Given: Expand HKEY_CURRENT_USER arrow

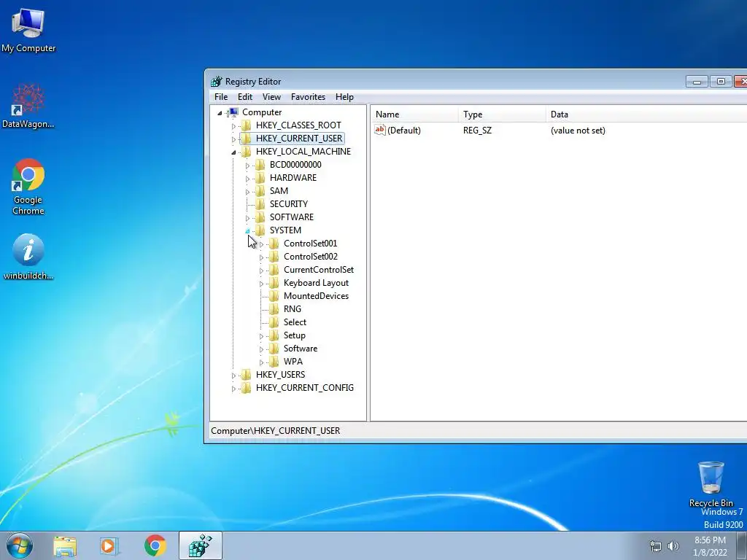Looking at the screenshot, I should click(x=233, y=139).
